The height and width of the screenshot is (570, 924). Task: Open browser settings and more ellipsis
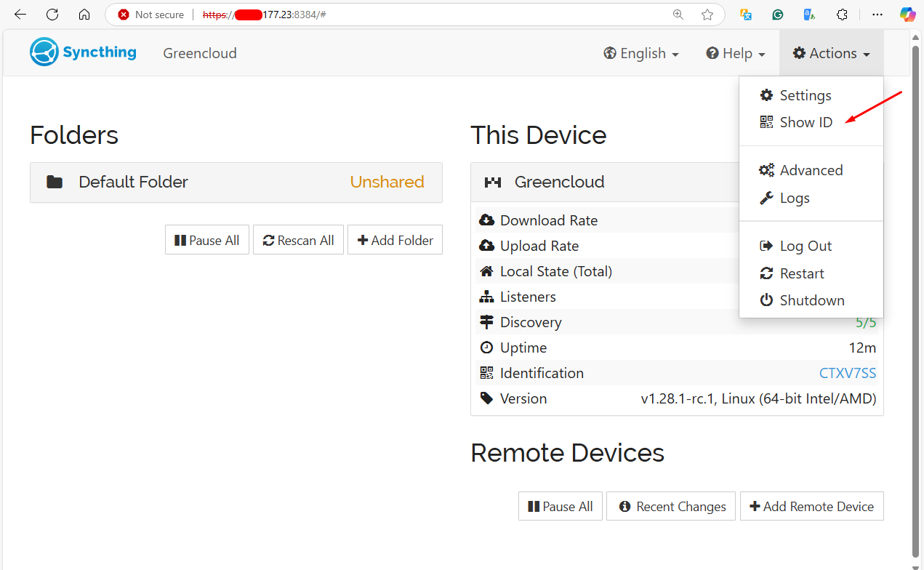877,15
